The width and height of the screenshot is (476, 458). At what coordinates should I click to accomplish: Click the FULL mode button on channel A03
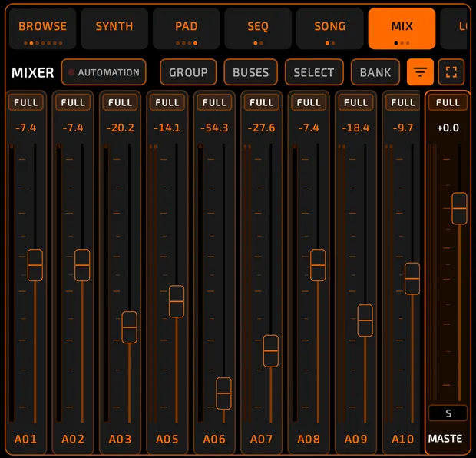121,102
